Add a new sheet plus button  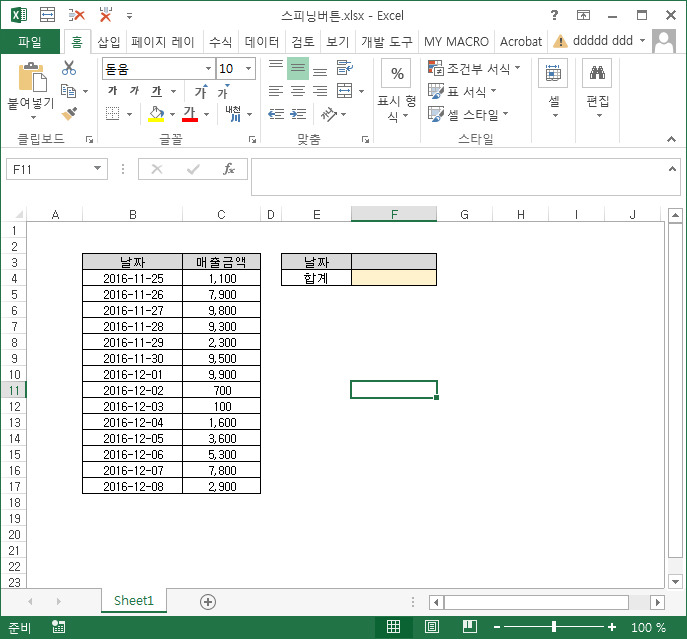click(208, 602)
